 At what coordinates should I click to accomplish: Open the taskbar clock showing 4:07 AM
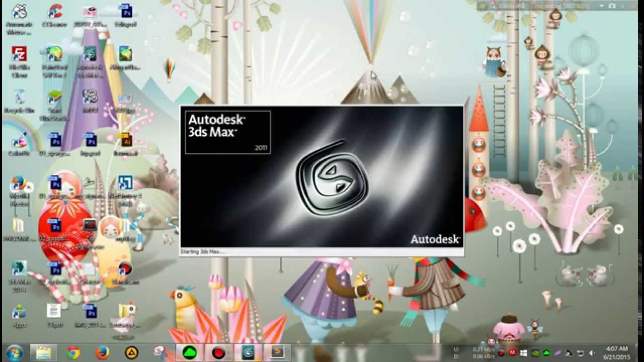(616, 352)
